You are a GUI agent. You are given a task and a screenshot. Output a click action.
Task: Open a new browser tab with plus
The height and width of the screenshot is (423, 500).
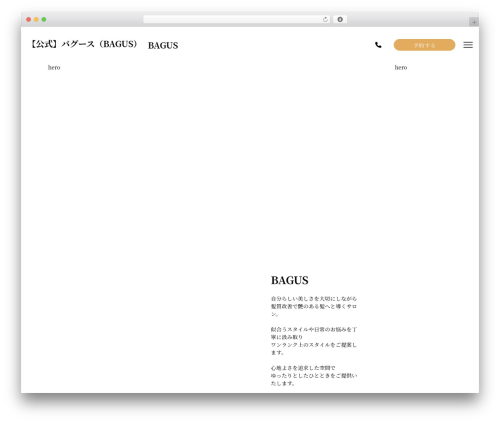point(474,22)
